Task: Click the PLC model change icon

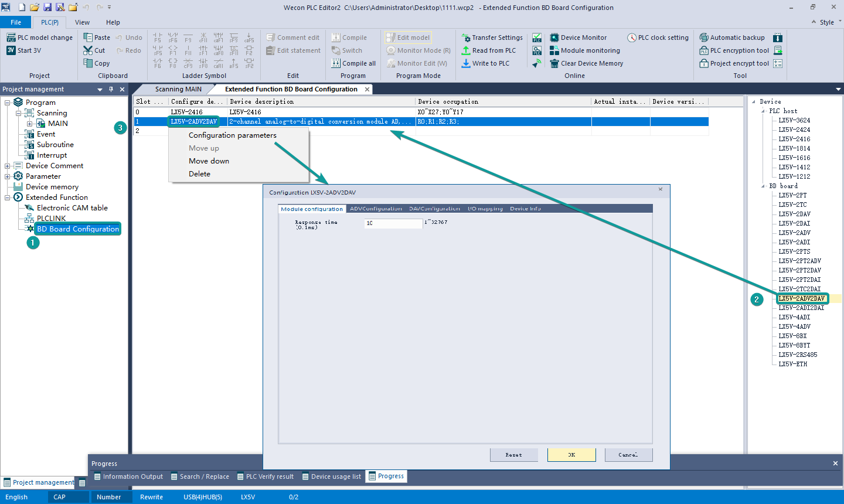Action: (11, 38)
